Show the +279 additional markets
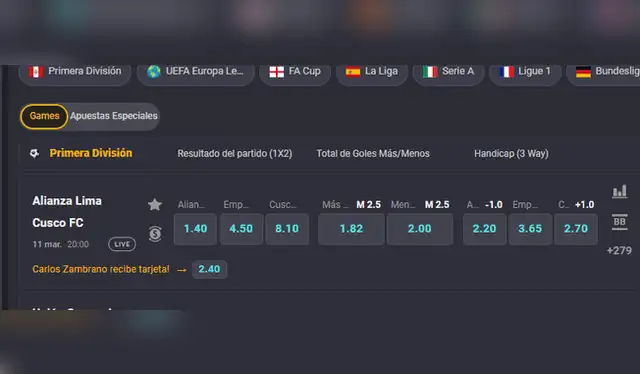The width and height of the screenshot is (640, 374). 619,251
